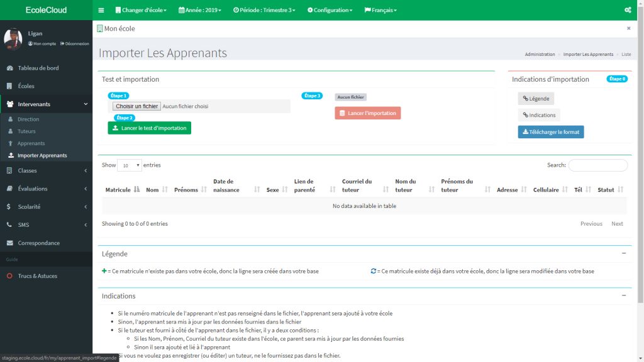
Task: Toggle the sidebar with the hamburger icon
Action: click(101, 11)
